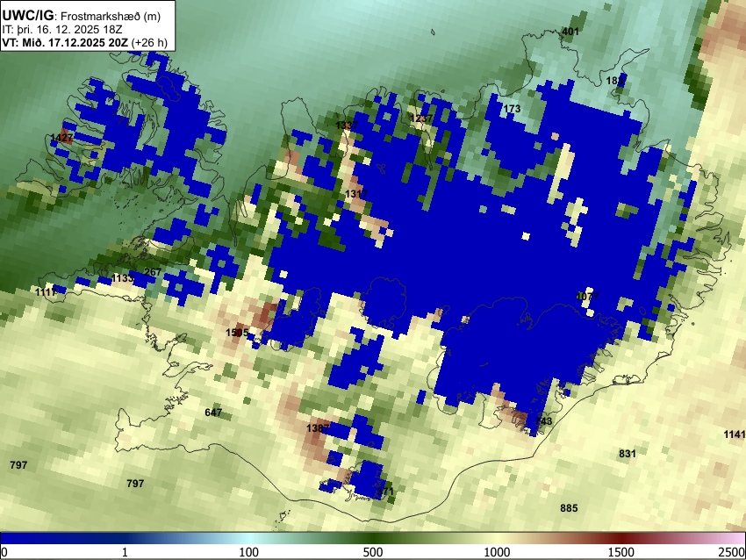This screenshot has width=746, height=560.
Task: Click the 743 value label
Action: [x=543, y=421]
